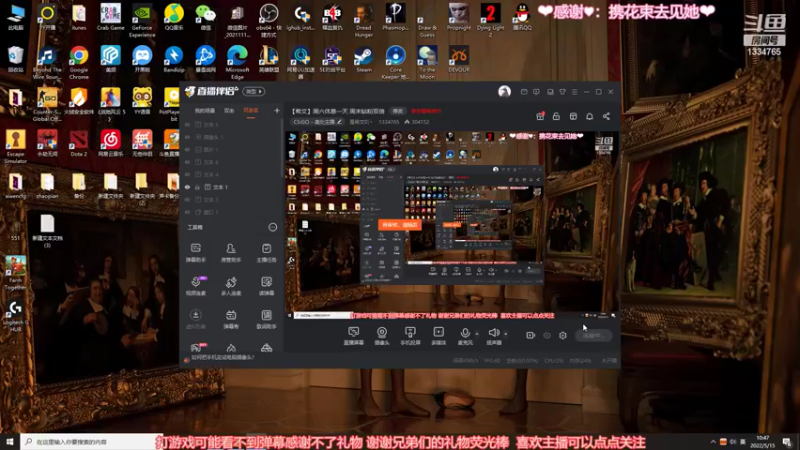800x450 pixels.
Task: Add a 手机投屏 phone cast source
Action: [x=410, y=336]
